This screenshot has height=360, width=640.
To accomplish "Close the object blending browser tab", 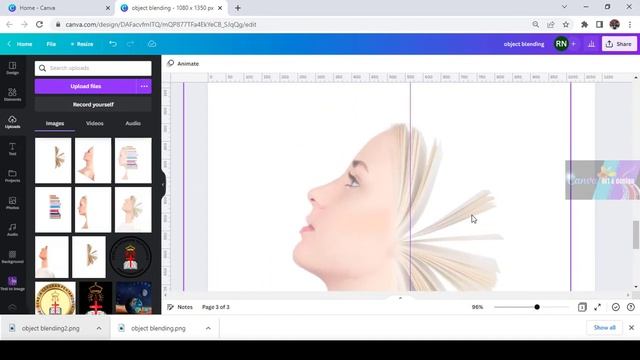I will click(x=220, y=8).
